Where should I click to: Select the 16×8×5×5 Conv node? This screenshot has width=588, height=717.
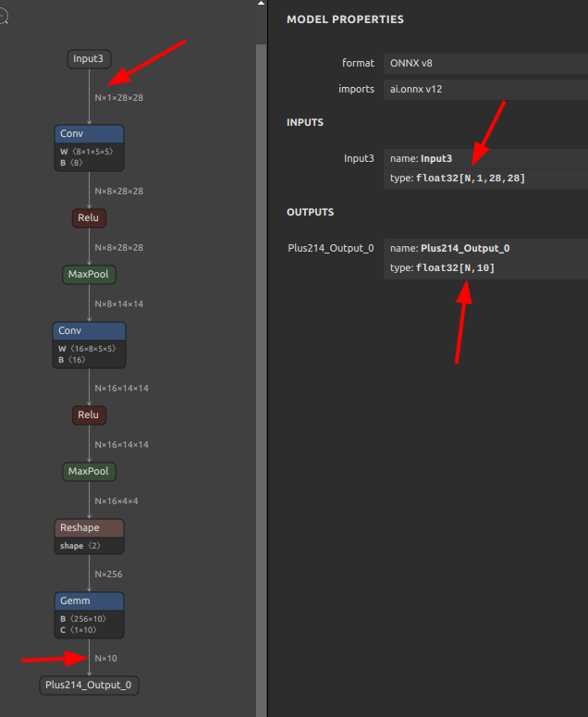point(89,345)
